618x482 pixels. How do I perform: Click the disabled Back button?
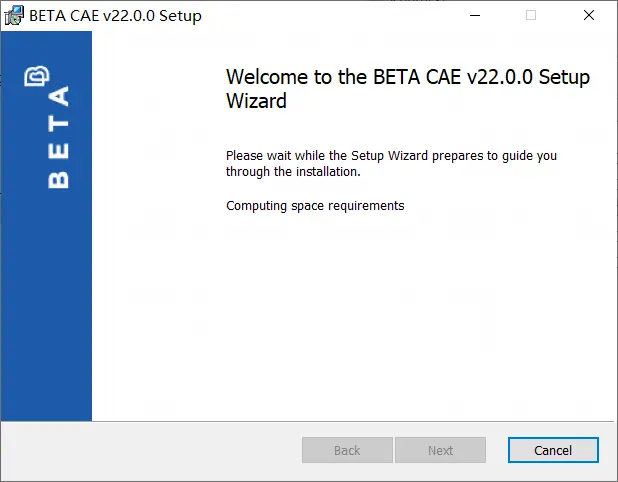coord(347,450)
